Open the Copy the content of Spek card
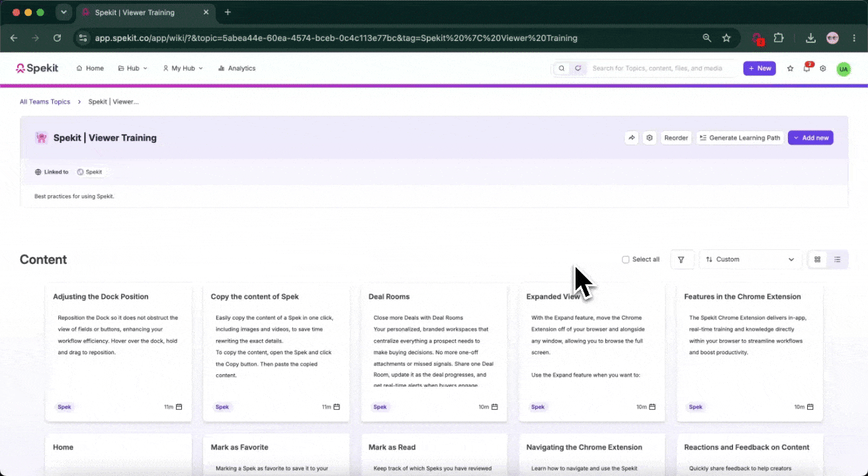The width and height of the screenshot is (868, 476). 276,352
